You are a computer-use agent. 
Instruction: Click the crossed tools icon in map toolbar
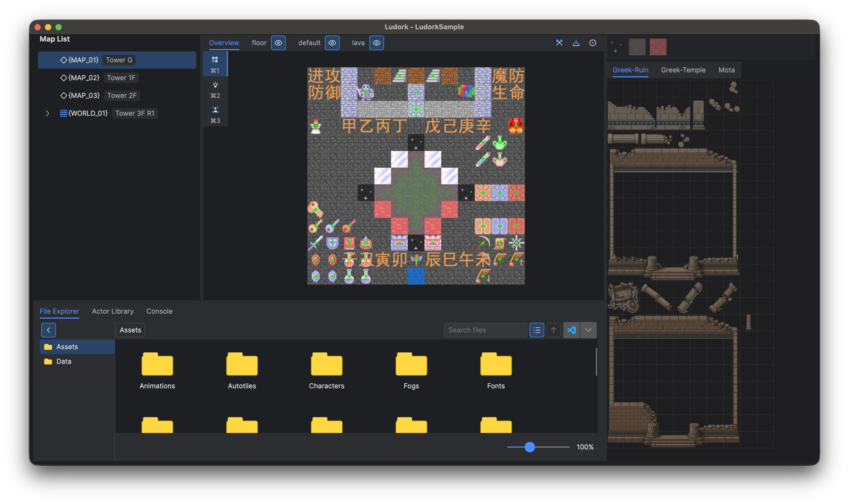click(559, 43)
